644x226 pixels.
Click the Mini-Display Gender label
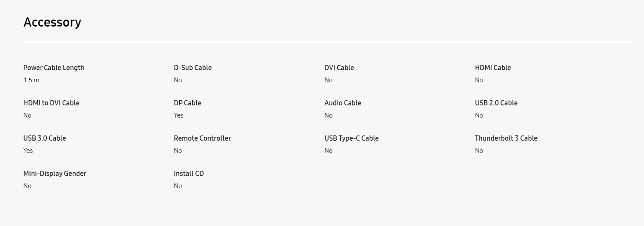point(55,173)
